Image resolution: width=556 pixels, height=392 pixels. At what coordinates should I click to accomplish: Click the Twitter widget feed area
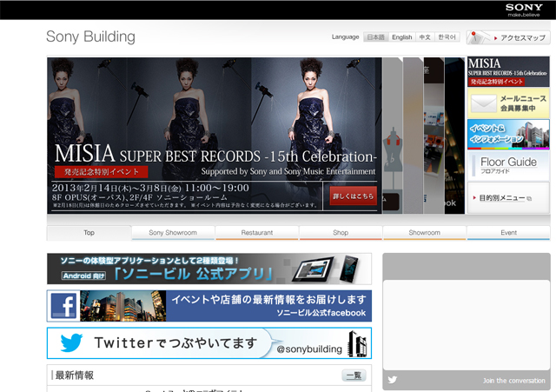tap(467, 325)
